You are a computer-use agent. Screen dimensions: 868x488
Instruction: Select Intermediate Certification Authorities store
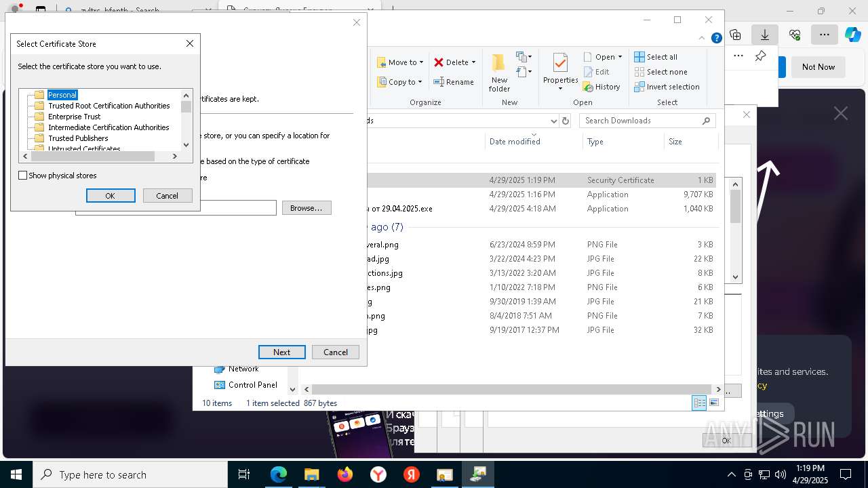pos(108,127)
